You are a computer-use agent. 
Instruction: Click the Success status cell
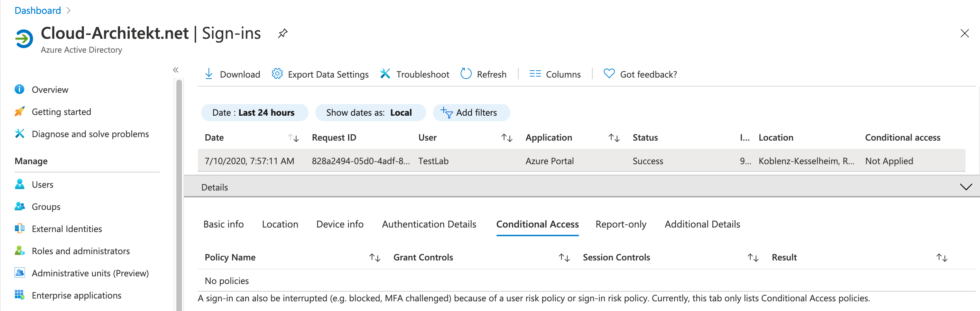click(647, 161)
